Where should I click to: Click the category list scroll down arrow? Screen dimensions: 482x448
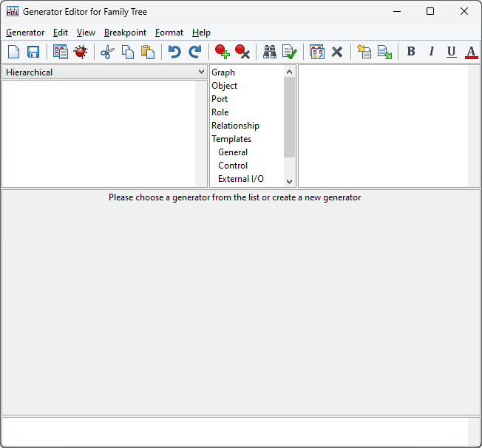[289, 181]
